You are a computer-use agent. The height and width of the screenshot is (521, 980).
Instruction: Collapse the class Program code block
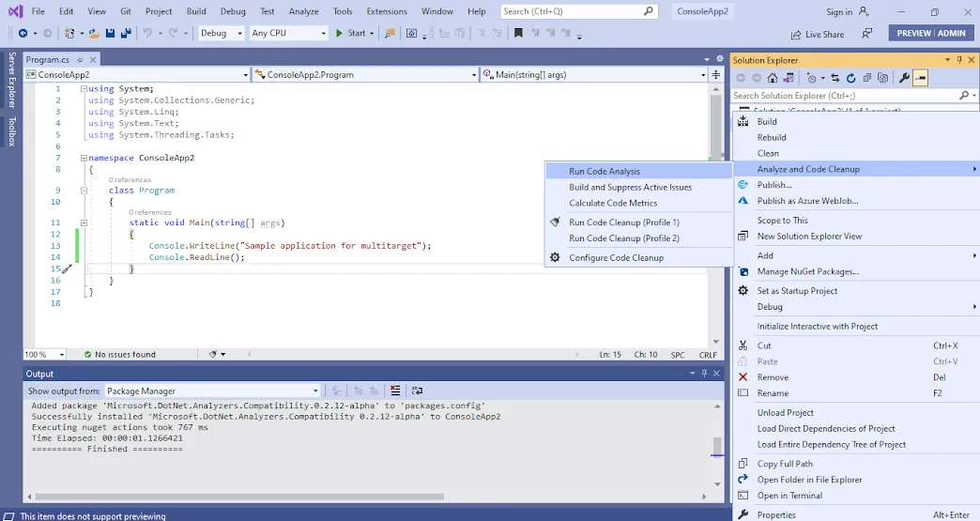point(84,191)
